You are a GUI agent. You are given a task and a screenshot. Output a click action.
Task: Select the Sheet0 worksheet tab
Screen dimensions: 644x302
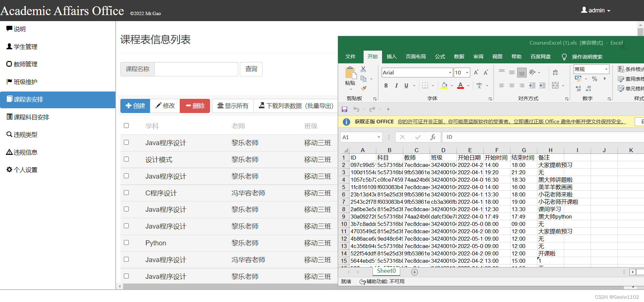click(x=386, y=271)
